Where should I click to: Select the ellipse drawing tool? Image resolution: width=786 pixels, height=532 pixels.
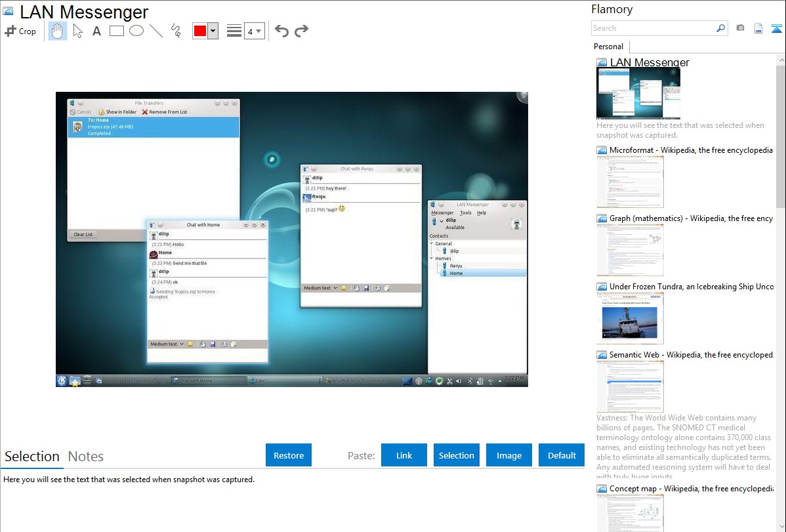[x=136, y=31]
